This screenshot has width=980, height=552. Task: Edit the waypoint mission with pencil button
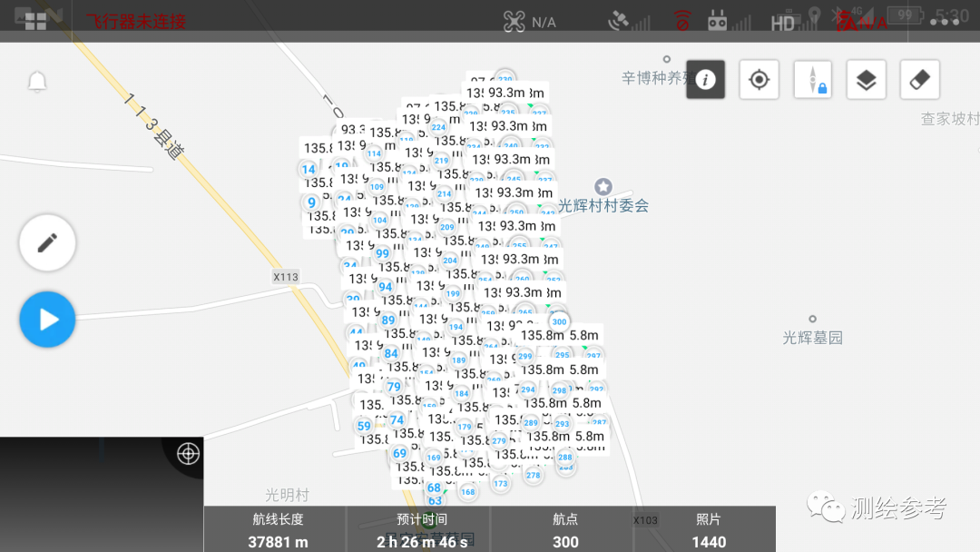47,242
